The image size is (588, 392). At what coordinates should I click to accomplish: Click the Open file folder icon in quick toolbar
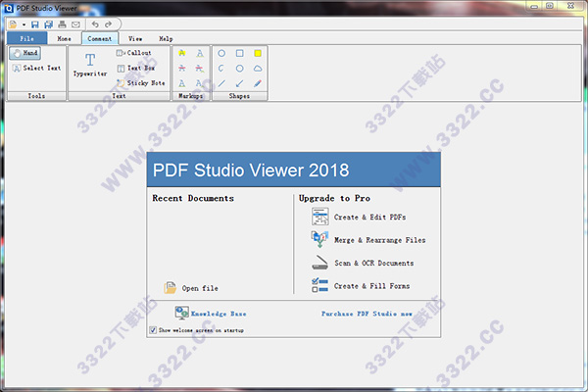(13, 24)
